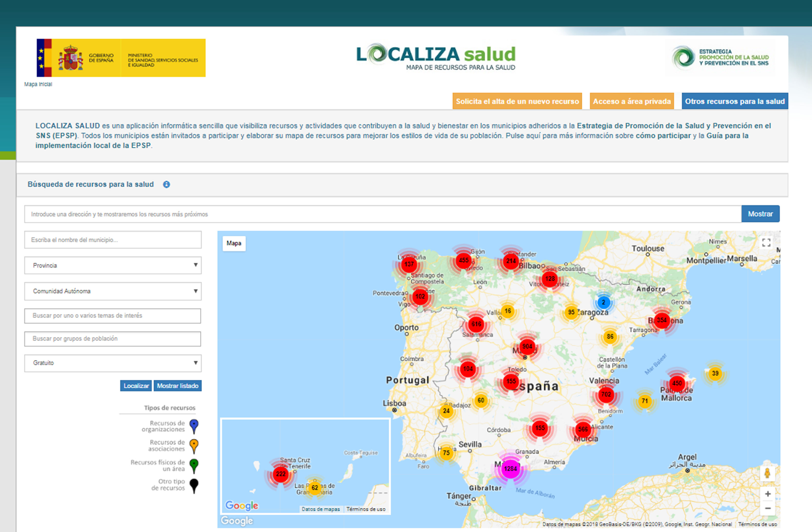Click the Mapa inicial link
Viewport: 812px width, 532px height.
(38, 84)
